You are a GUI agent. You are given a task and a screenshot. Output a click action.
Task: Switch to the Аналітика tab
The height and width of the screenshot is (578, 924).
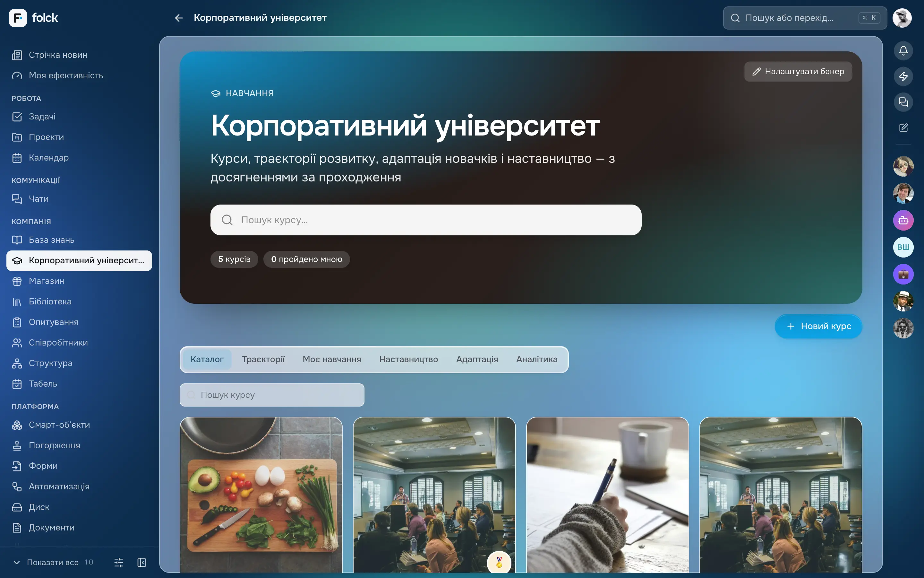click(537, 359)
